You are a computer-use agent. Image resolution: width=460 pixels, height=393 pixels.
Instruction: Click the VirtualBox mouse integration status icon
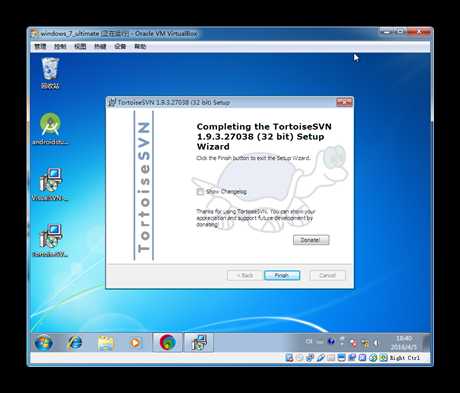click(373, 358)
